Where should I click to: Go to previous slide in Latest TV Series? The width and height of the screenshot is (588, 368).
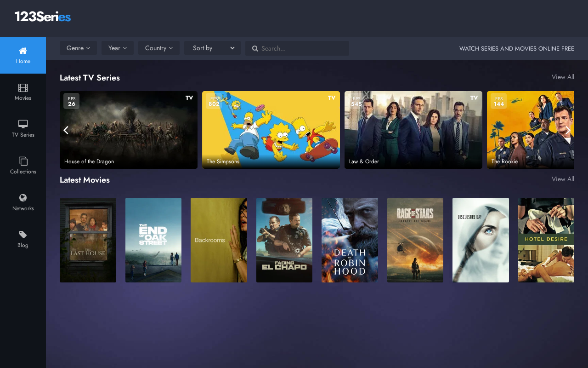pyautogui.click(x=66, y=130)
